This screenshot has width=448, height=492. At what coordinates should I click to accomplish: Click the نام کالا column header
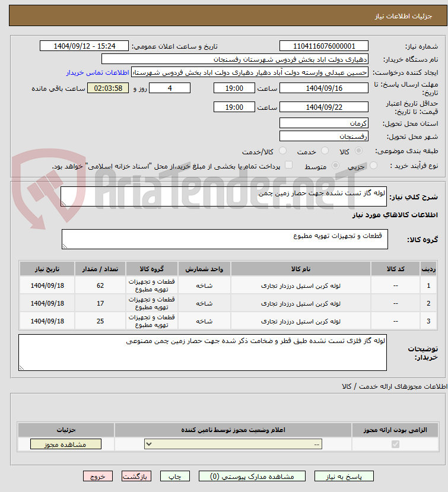click(x=301, y=269)
